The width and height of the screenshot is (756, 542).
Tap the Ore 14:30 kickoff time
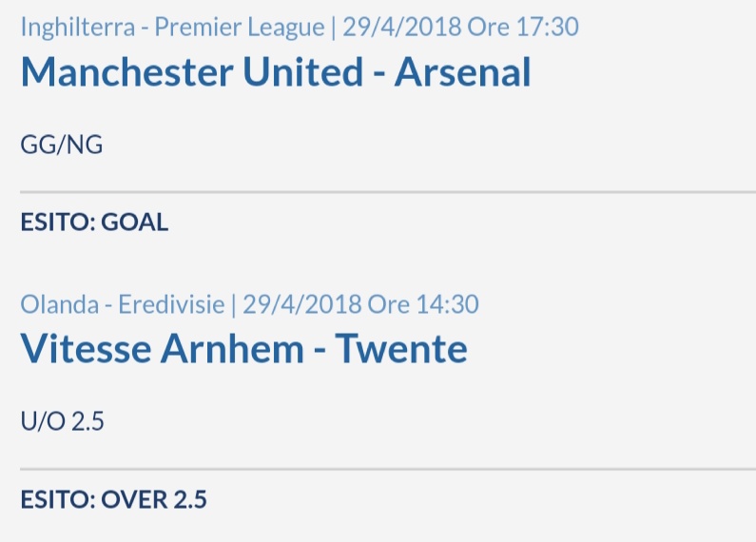(x=423, y=304)
